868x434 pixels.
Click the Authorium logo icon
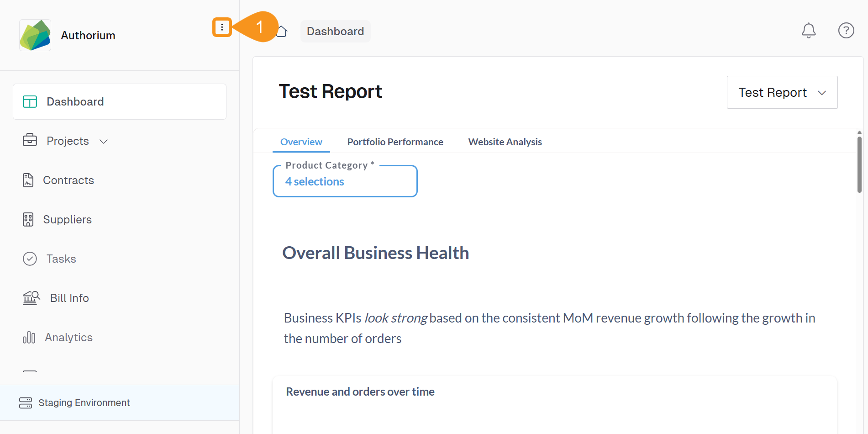point(35,35)
